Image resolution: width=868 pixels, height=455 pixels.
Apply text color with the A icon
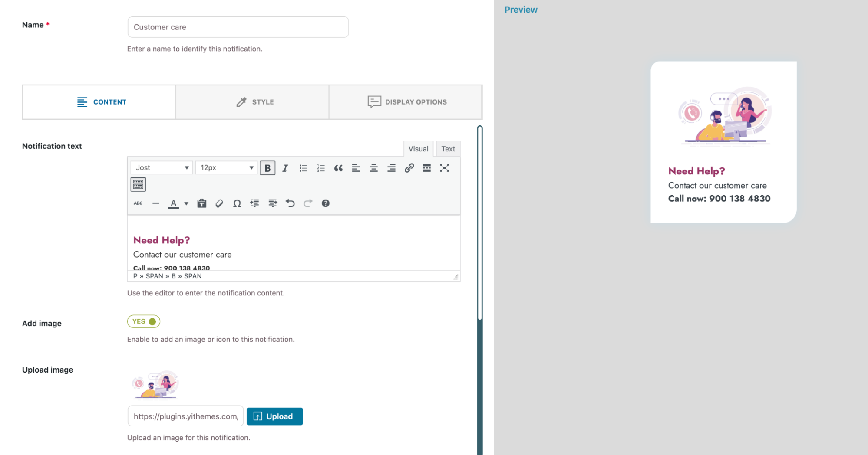[x=174, y=203]
